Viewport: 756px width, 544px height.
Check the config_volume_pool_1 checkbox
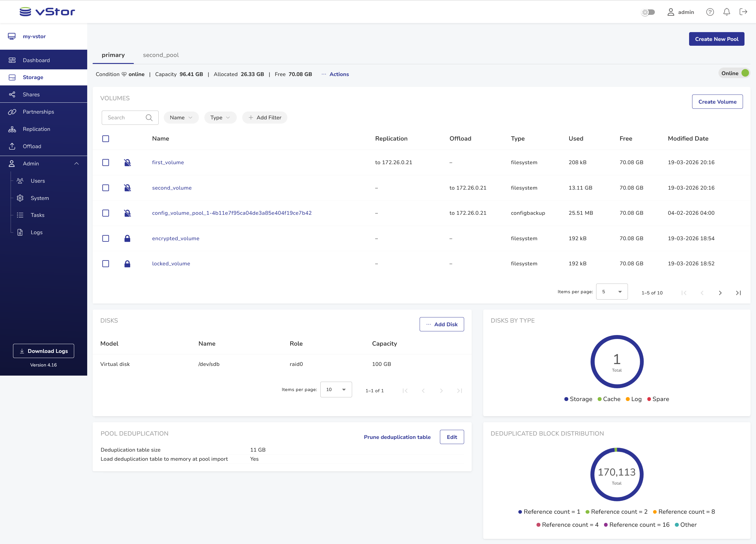coord(106,213)
